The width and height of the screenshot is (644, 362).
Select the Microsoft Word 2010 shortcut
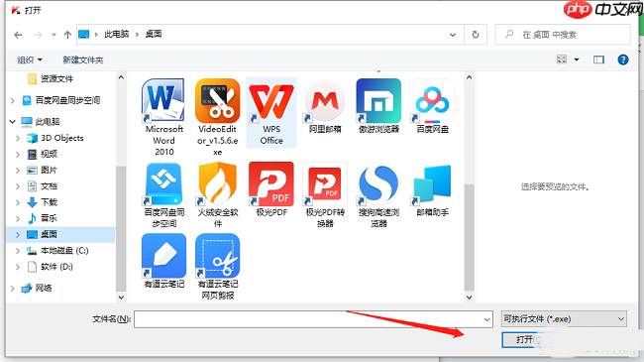(x=163, y=117)
